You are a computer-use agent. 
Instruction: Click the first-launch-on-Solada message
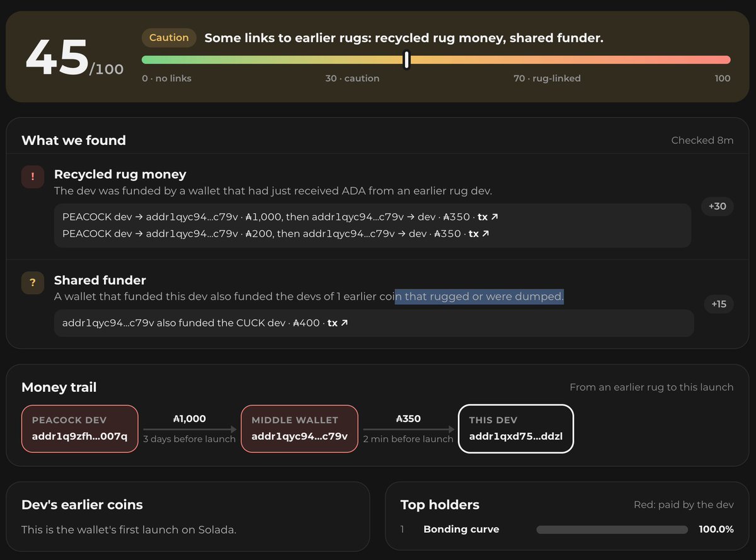click(129, 530)
